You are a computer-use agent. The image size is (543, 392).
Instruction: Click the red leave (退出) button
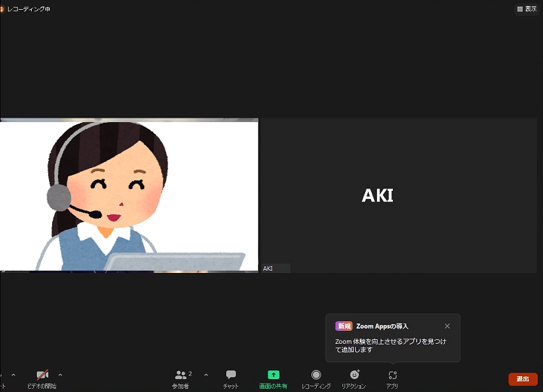coord(523,379)
